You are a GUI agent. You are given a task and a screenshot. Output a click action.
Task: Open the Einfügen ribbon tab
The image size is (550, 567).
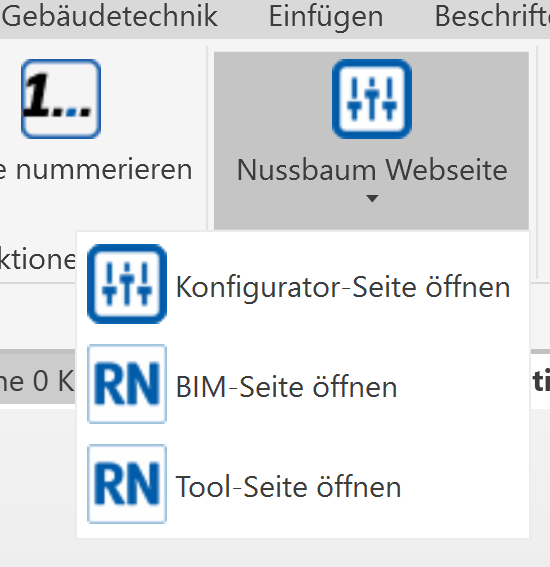(326, 17)
